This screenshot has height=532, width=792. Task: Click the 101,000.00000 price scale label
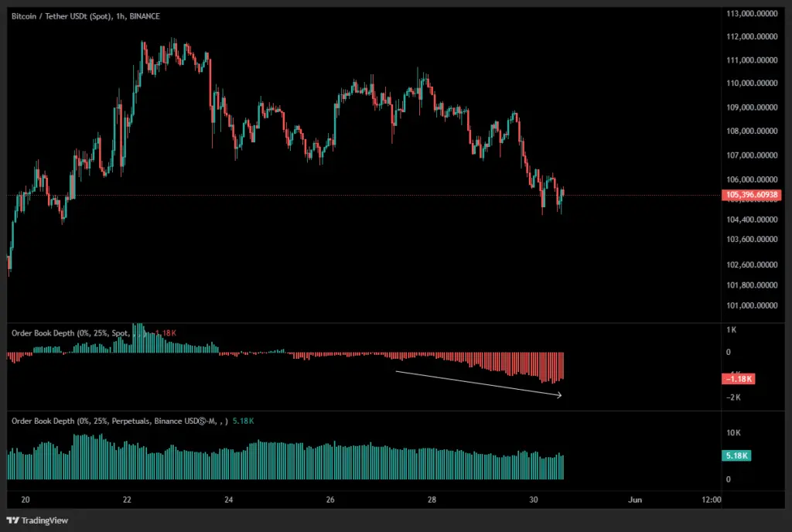753,305
